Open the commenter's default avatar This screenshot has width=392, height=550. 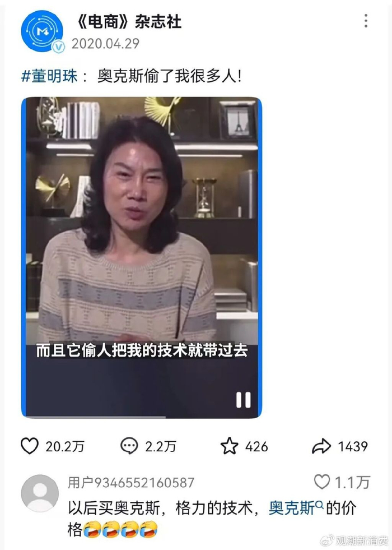coord(40,493)
